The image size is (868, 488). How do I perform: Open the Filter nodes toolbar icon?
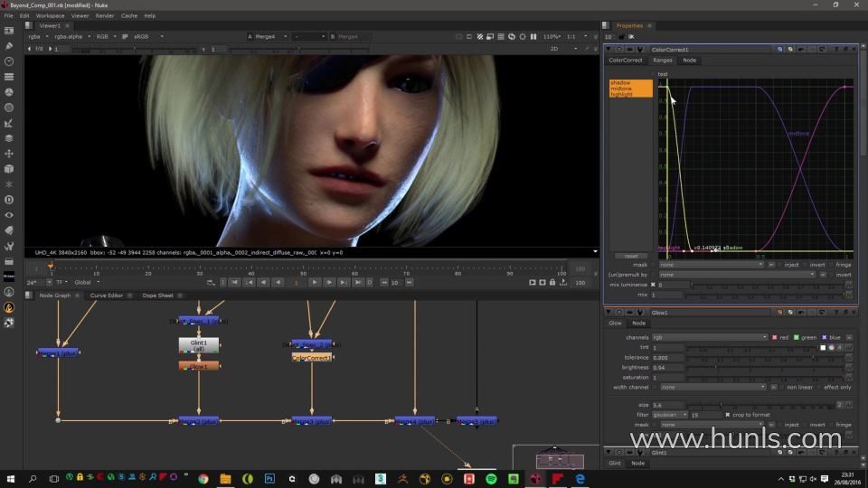9,108
